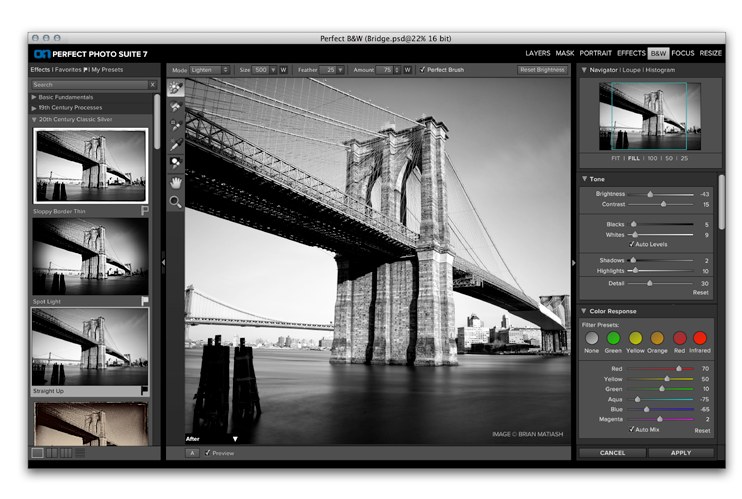Choose the None filter preset
The image size is (742, 499).
pyautogui.click(x=592, y=338)
